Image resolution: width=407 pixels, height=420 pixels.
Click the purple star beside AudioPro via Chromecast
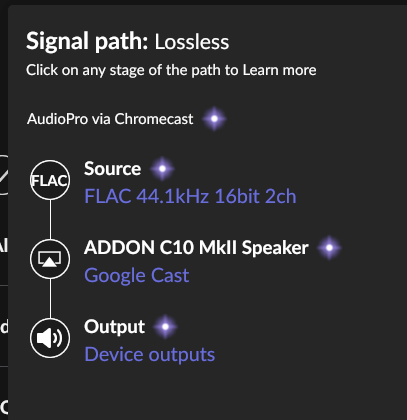coord(214,119)
